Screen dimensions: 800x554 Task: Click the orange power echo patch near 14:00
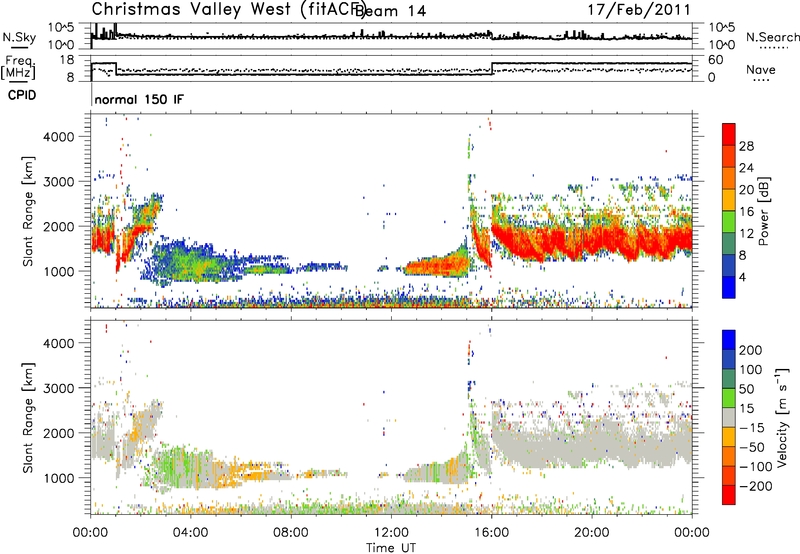pos(436,265)
